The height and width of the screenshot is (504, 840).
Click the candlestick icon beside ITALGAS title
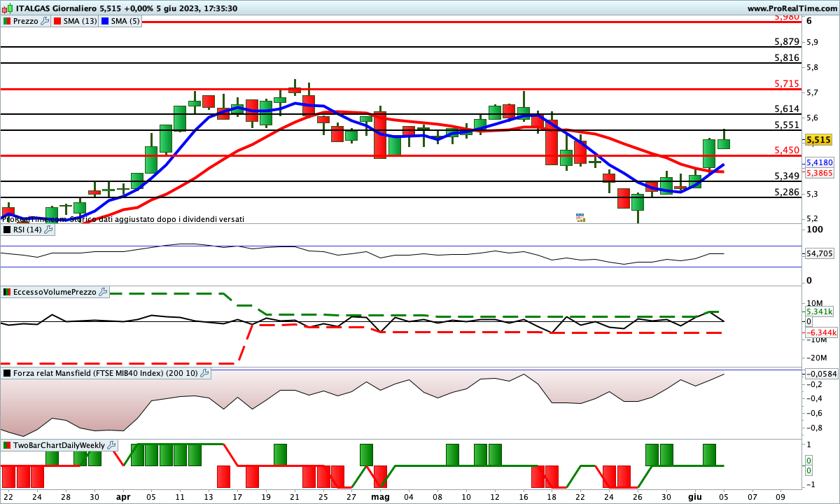(8, 8)
